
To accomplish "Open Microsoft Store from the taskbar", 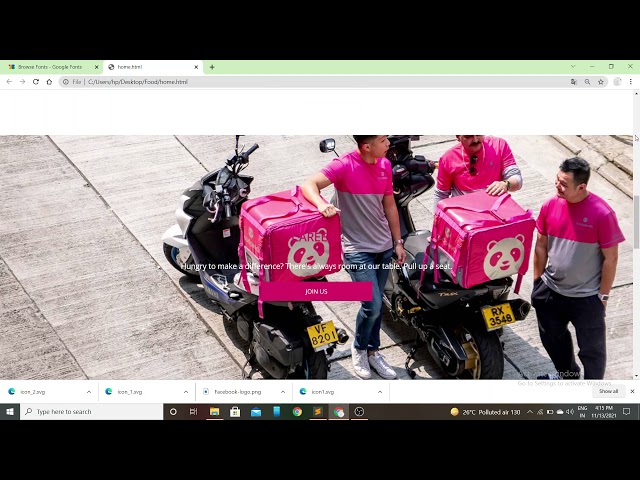I will pyautogui.click(x=235, y=412).
